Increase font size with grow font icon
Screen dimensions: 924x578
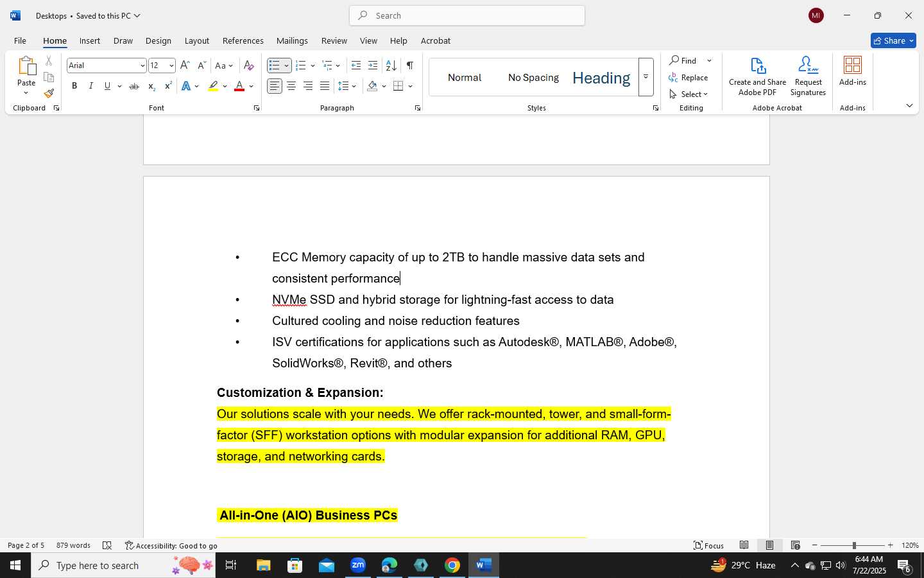click(185, 66)
